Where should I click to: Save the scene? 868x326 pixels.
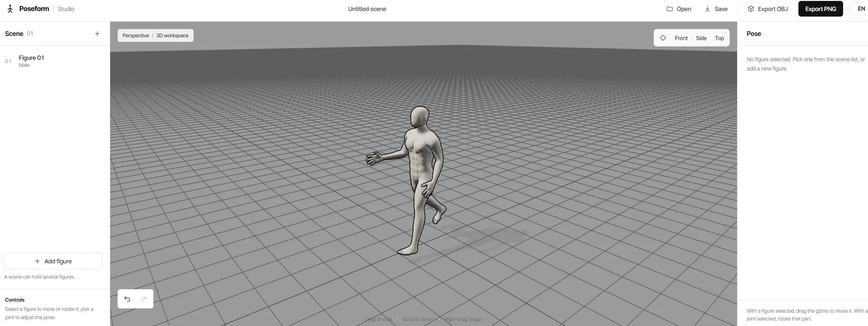(x=716, y=9)
